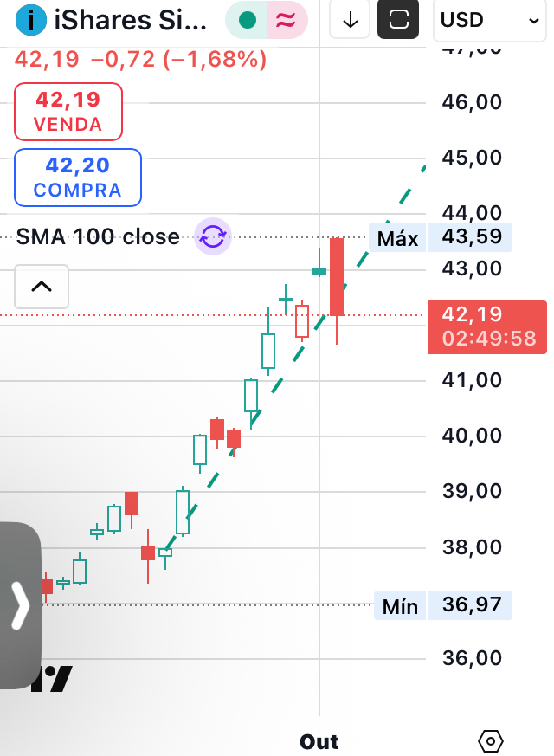Toggle fullscreen with the dark square icon

(399, 21)
